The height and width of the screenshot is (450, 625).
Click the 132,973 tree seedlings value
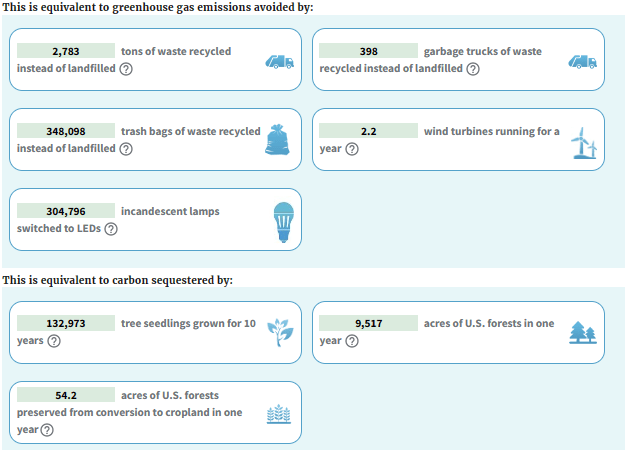[65, 323]
